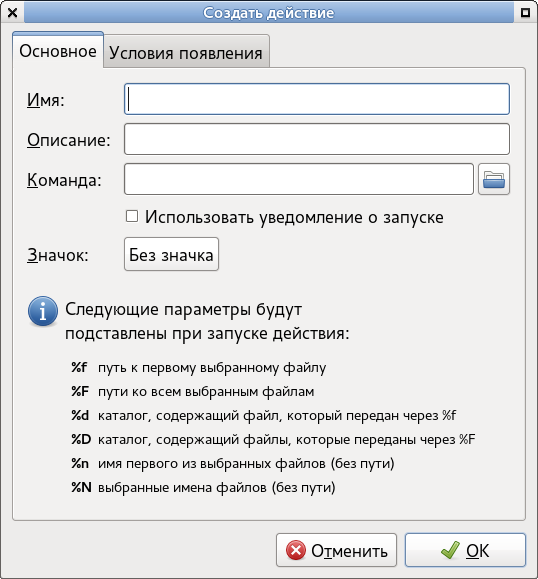Click the Создать действие title bar
The height and width of the screenshot is (579, 538).
point(268,13)
